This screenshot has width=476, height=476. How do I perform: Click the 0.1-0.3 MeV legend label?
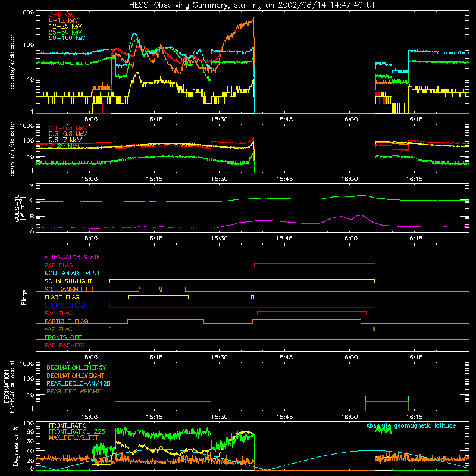pyautogui.click(x=68, y=128)
